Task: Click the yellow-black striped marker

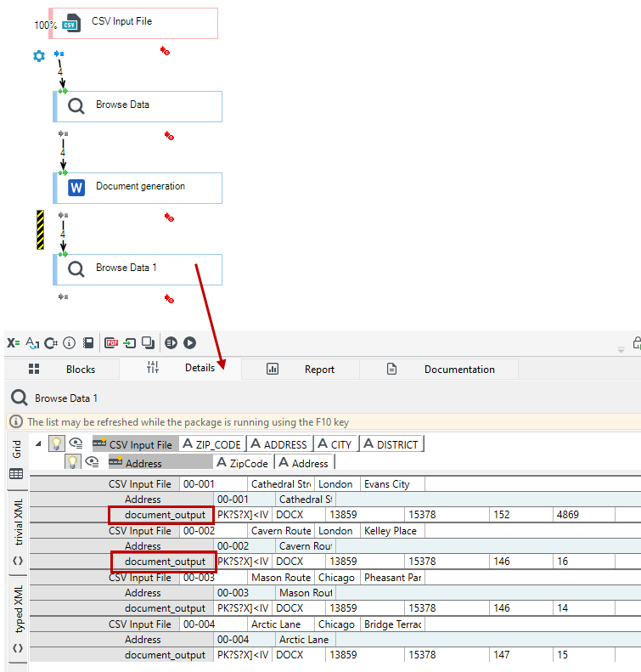Action: pyautogui.click(x=40, y=229)
